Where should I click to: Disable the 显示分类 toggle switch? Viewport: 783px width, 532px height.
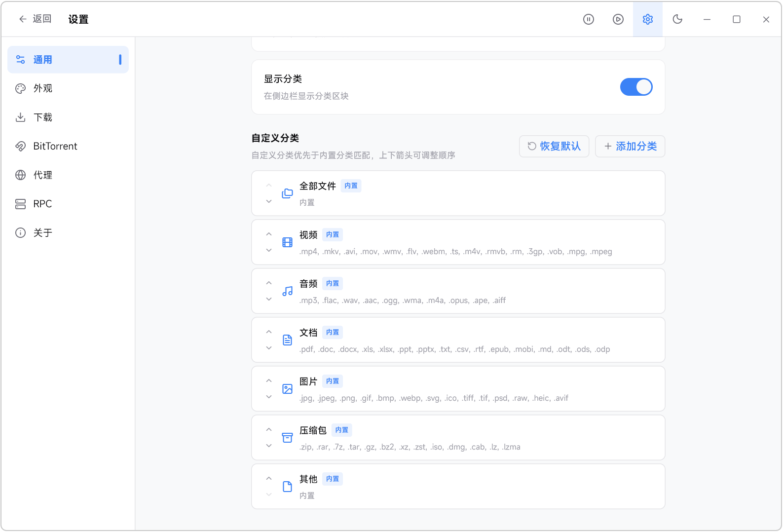(636, 87)
